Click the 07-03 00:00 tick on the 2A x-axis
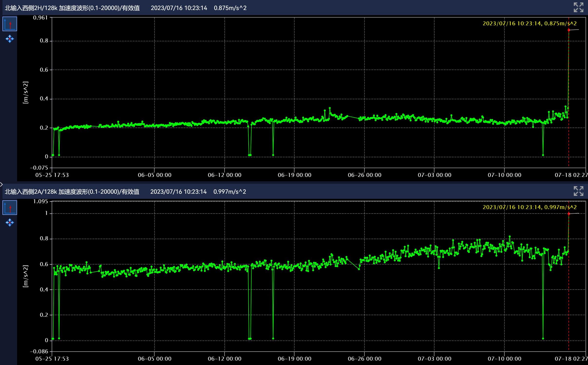 [434, 359]
